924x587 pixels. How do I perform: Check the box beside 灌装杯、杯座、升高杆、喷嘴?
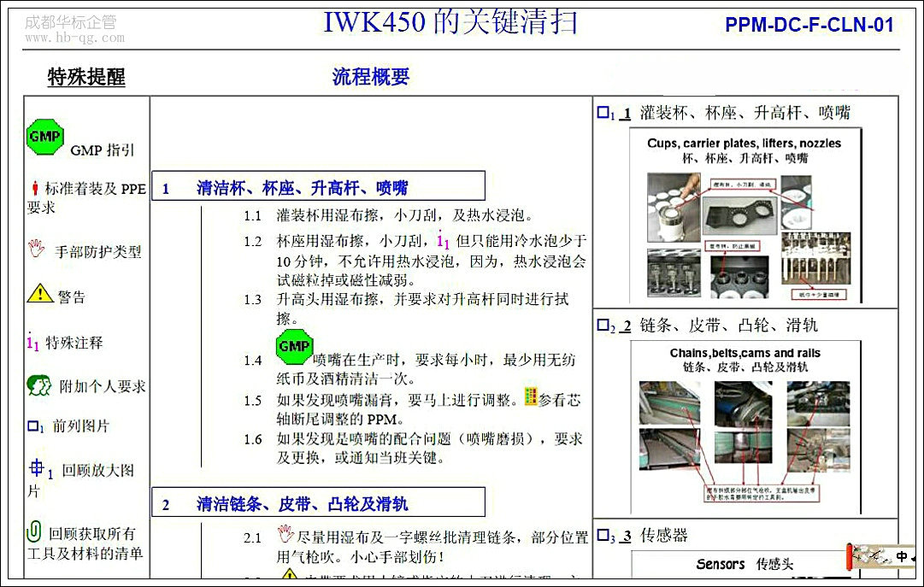[603, 113]
